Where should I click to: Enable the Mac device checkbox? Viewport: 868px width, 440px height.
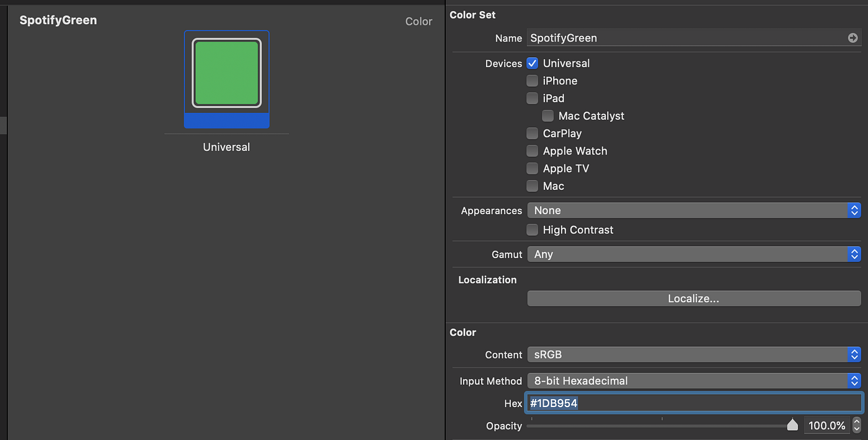point(532,186)
